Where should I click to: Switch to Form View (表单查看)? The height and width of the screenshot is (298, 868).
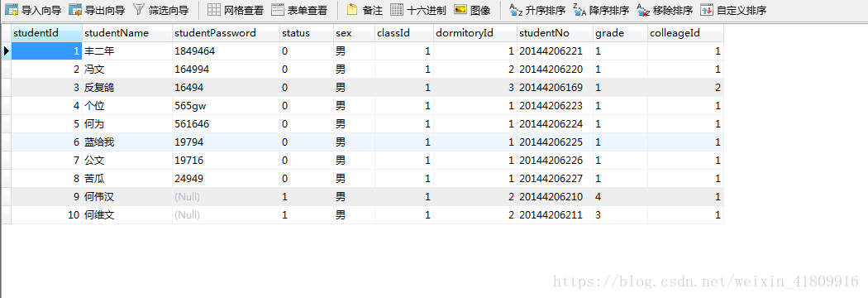tap(299, 10)
